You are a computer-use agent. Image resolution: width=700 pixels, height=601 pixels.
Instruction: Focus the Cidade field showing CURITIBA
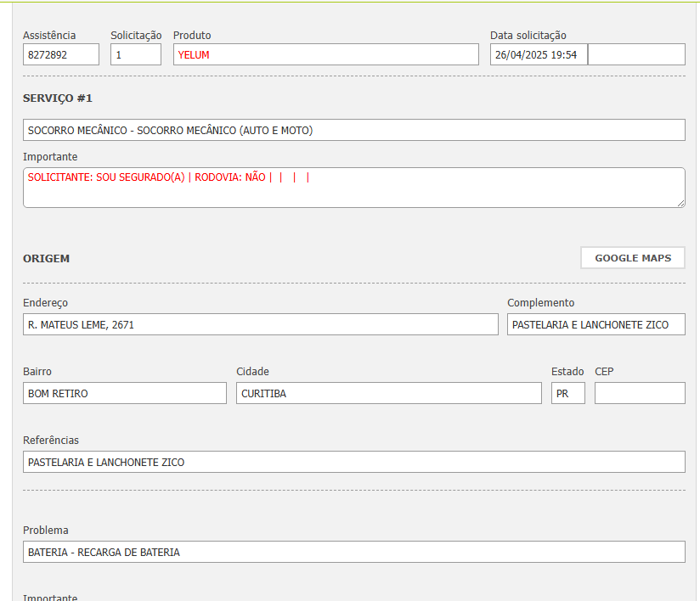(388, 394)
